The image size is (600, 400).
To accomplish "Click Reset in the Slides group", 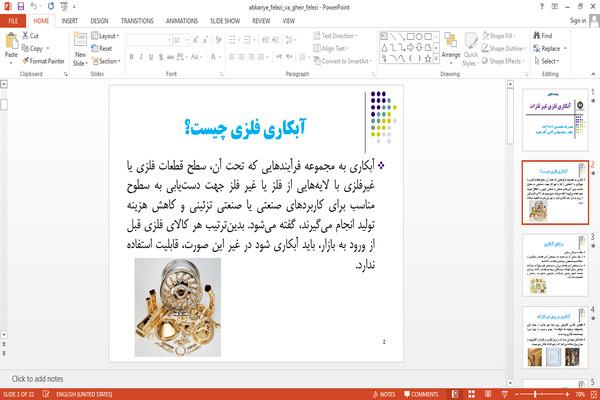I will click(x=102, y=48).
